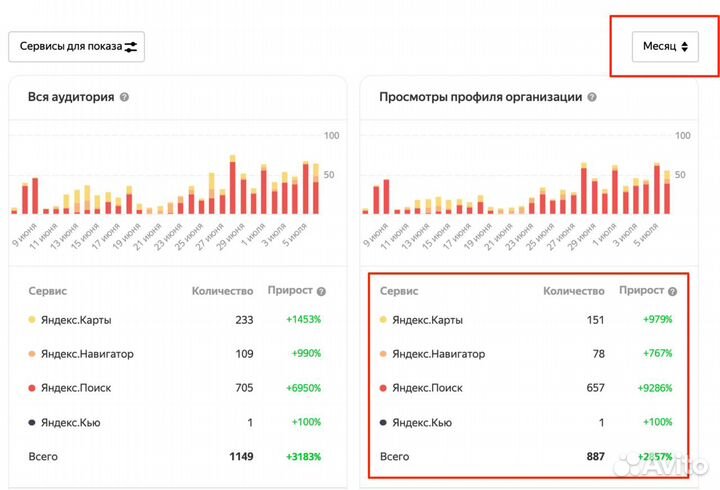
Task: Click the Прирост help icon in the right table
Action: [672, 291]
